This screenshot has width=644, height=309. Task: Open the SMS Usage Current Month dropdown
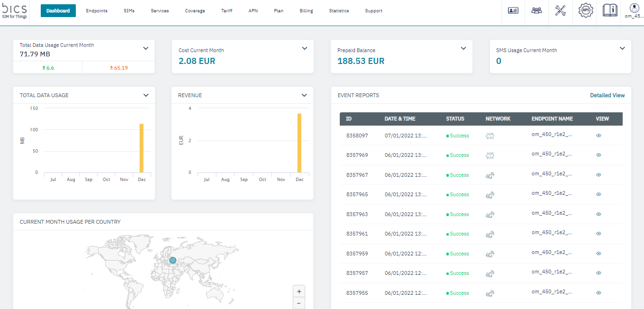point(623,48)
